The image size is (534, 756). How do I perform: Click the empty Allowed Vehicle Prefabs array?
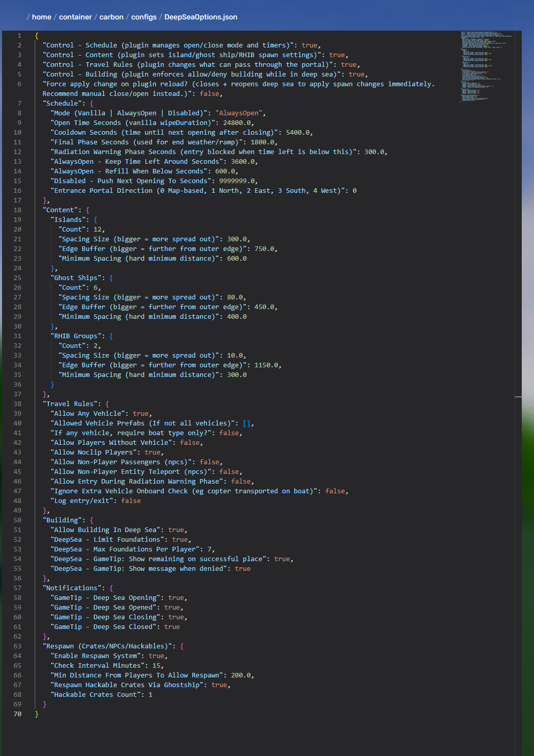click(x=246, y=423)
